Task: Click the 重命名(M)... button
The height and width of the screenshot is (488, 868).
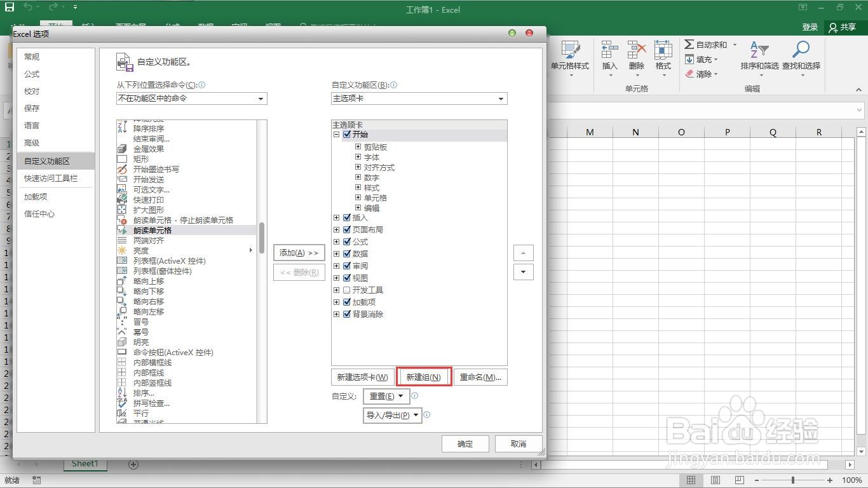Action: pyautogui.click(x=480, y=377)
